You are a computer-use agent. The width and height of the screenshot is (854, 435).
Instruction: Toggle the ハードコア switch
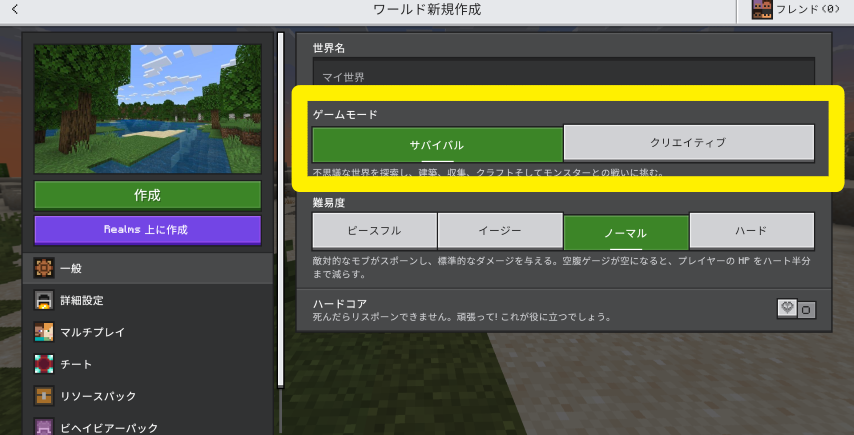[x=796, y=309]
